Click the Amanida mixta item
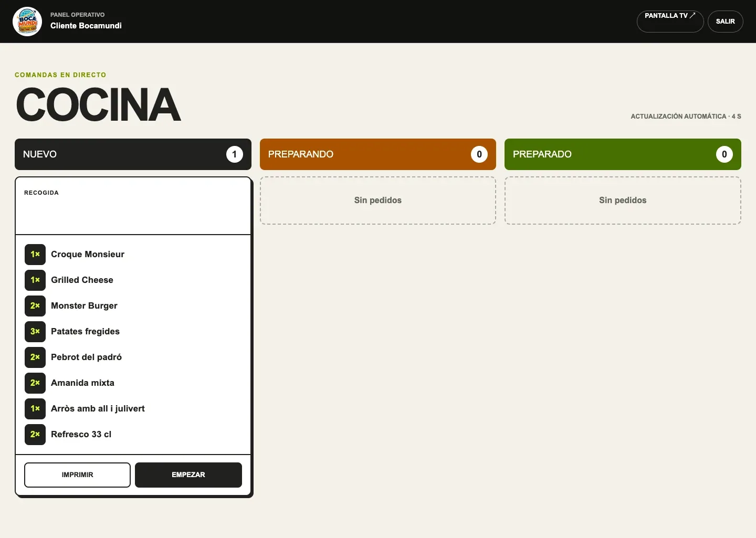The height and width of the screenshot is (538, 756). click(82, 383)
